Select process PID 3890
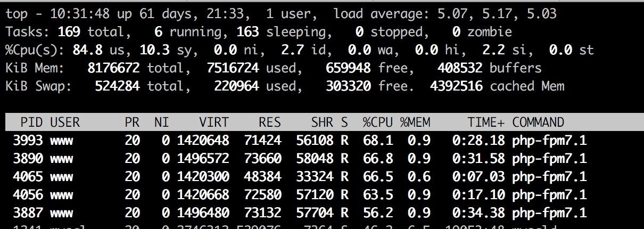 pyautogui.click(x=27, y=159)
